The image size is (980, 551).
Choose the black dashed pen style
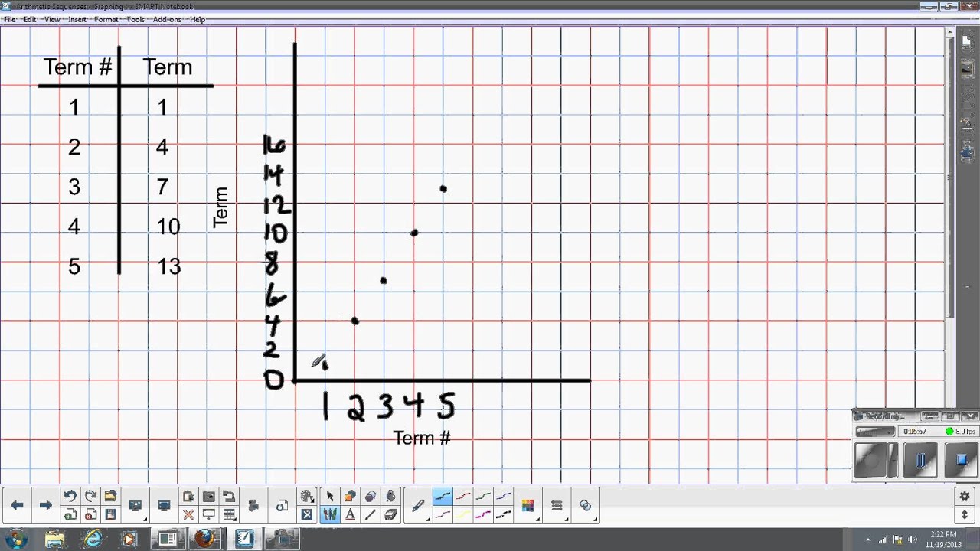pos(503,514)
